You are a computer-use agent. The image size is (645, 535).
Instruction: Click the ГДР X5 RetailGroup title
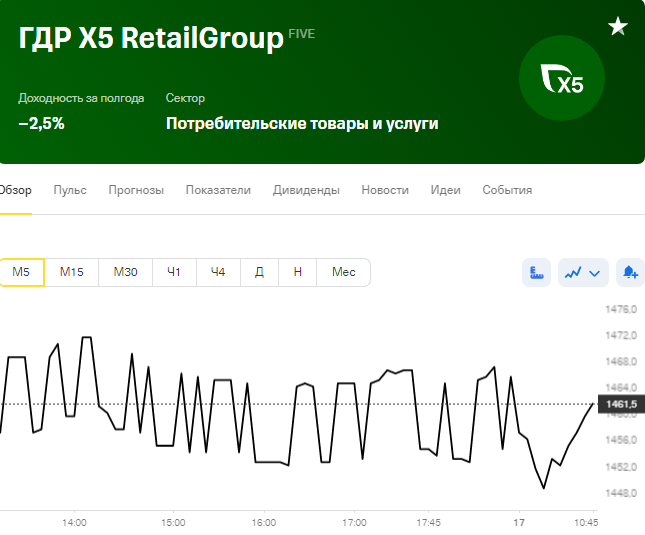[151, 38]
